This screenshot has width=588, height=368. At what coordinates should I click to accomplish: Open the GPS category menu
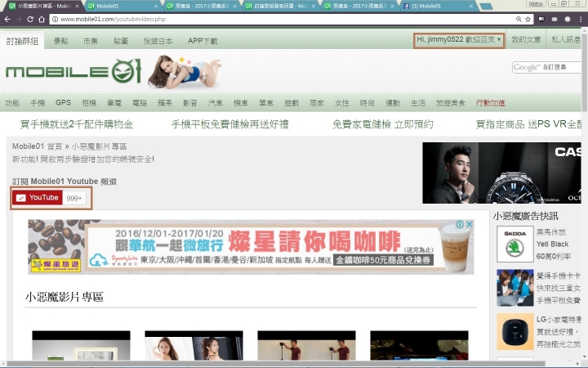tap(63, 102)
